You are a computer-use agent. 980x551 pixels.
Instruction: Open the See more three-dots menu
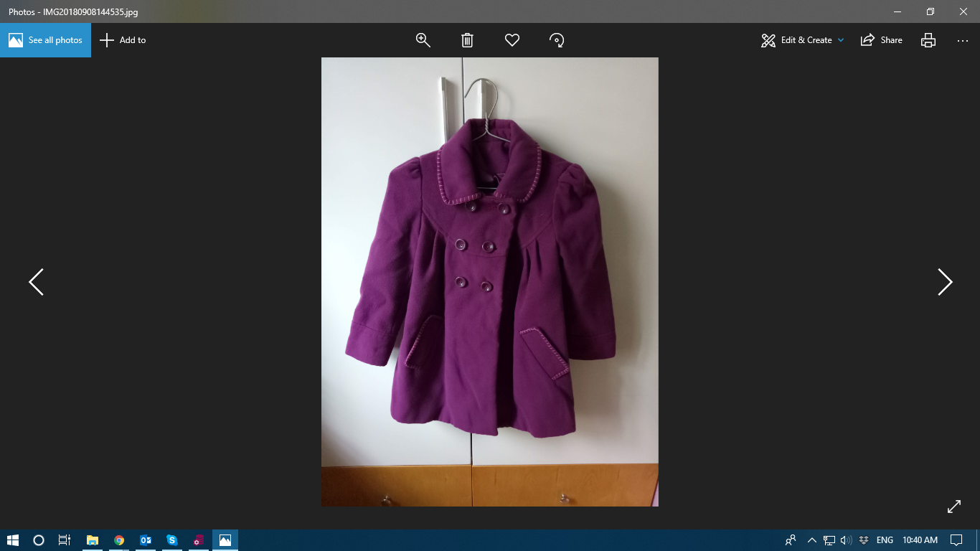point(963,40)
